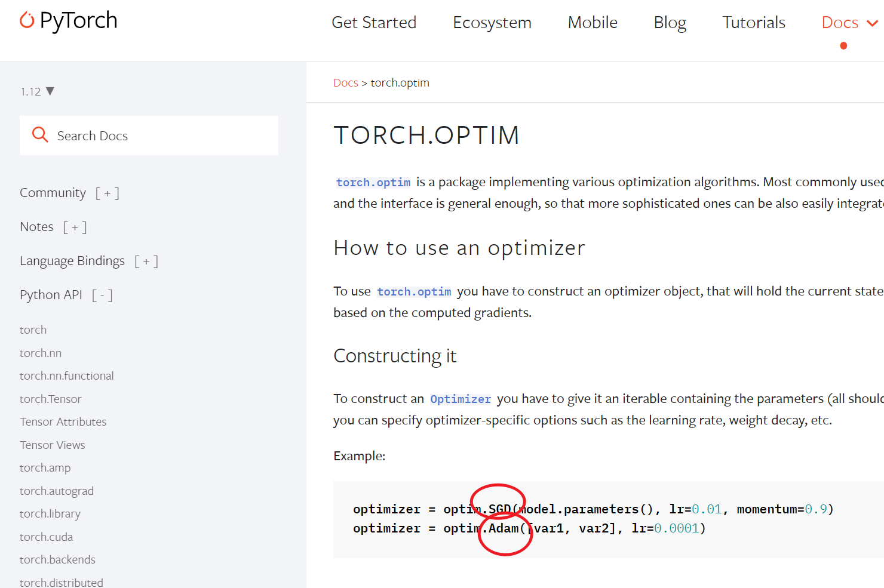Viewport: 884px width, 588px height.
Task: Open the Optimizer class link
Action: tap(461, 399)
